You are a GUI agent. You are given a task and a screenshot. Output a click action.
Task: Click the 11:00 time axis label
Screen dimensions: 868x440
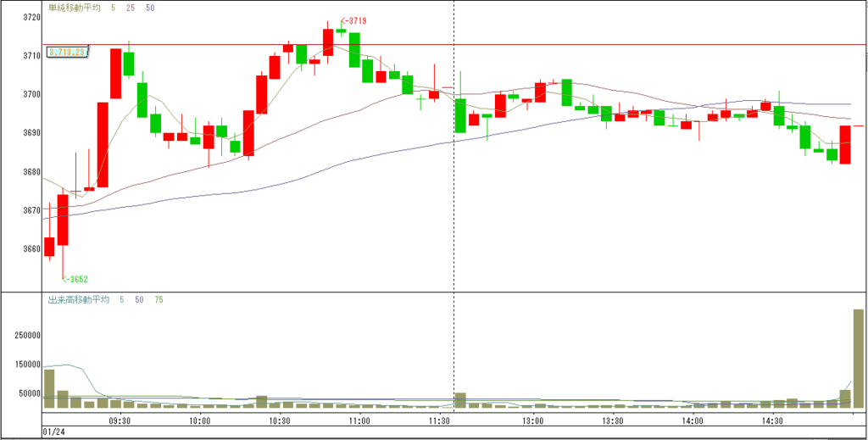(359, 421)
